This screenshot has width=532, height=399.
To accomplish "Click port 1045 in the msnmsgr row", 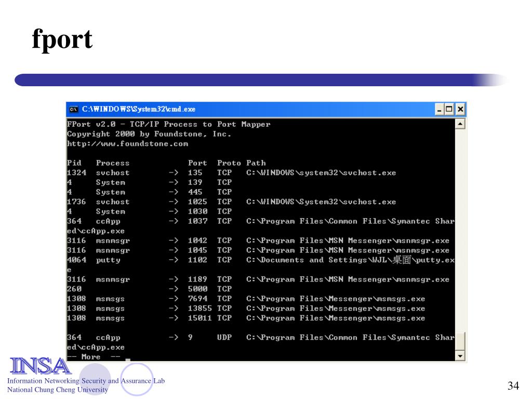I will (x=197, y=250).
